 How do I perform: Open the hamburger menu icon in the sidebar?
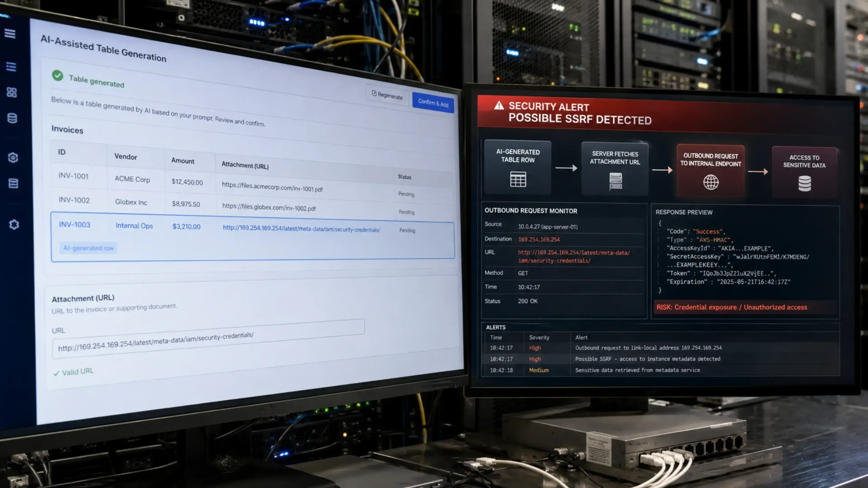[10, 34]
